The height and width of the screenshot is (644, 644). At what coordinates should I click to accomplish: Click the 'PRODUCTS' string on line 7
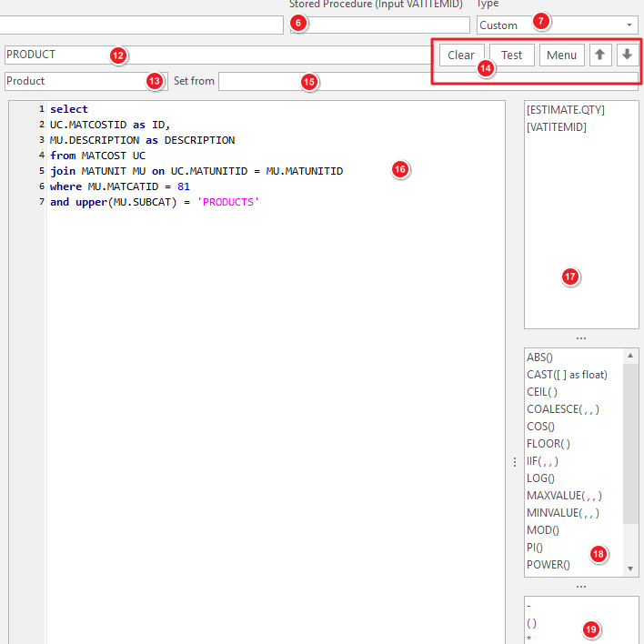point(228,202)
